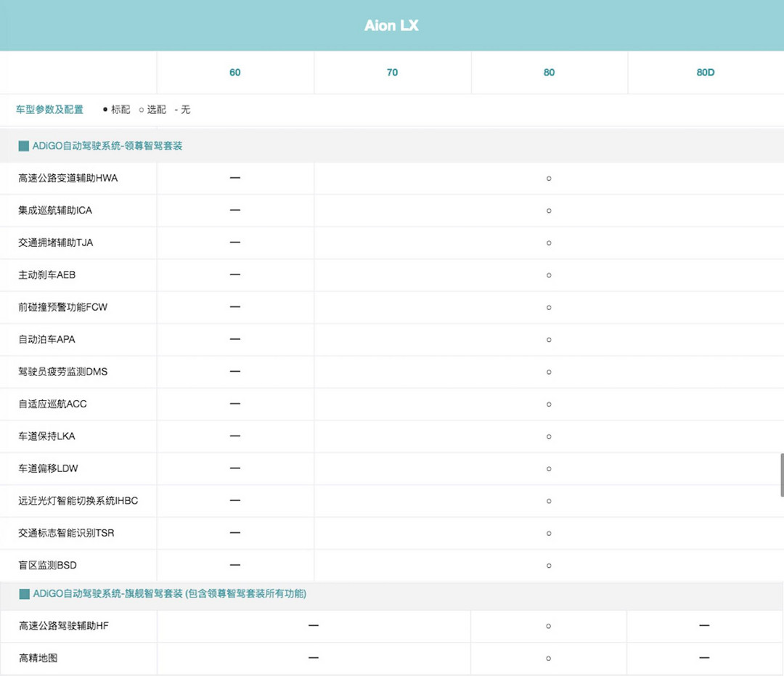Click the 标配 legend entry

click(116, 110)
